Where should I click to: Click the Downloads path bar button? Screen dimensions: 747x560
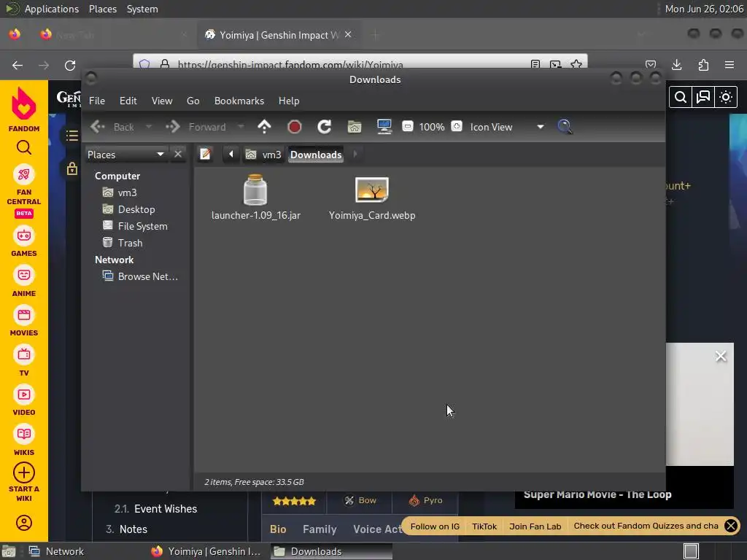pyautogui.click(x=316, y=155)
